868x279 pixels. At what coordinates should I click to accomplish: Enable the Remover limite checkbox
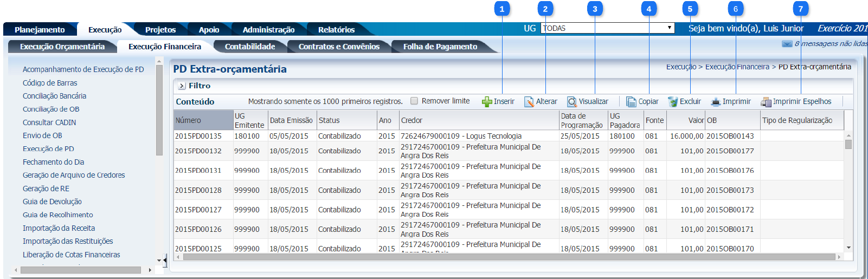click(x=414, y=101)
